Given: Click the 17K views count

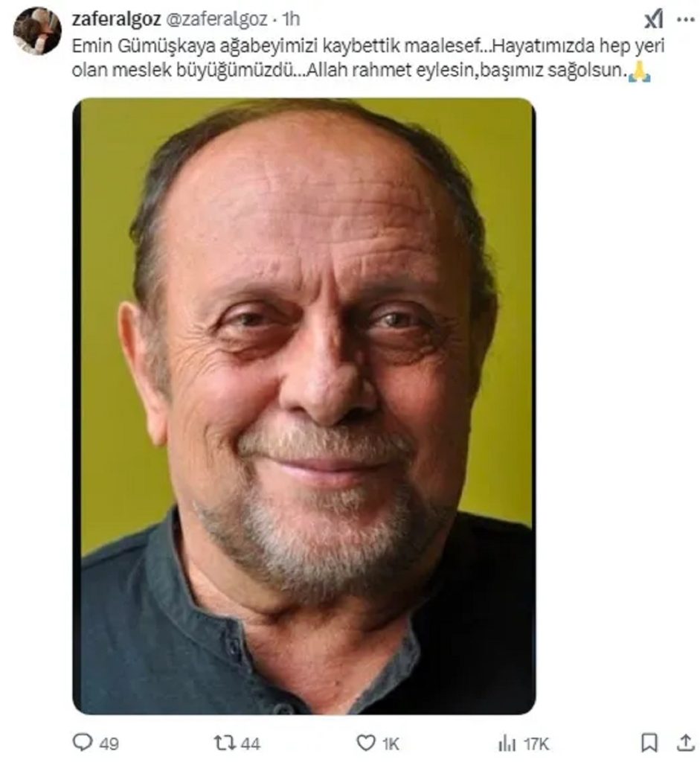Looking at the screenshot, I should point(536,743).
